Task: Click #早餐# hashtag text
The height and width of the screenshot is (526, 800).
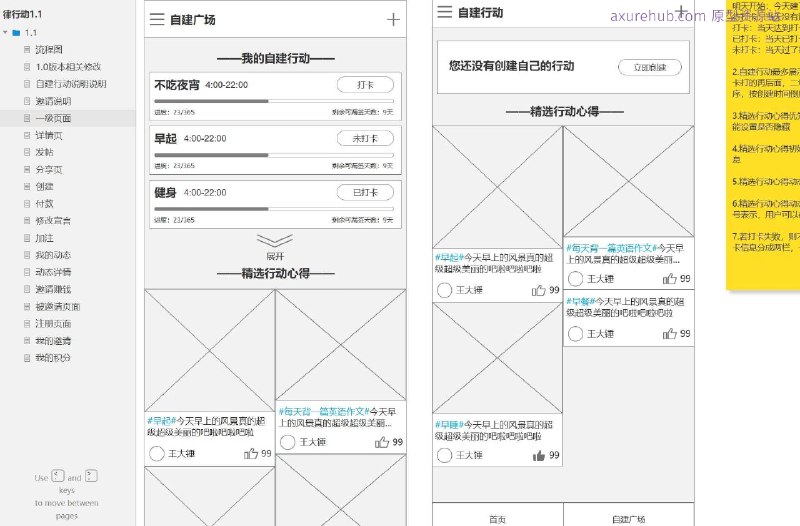Action: (581, 302)
